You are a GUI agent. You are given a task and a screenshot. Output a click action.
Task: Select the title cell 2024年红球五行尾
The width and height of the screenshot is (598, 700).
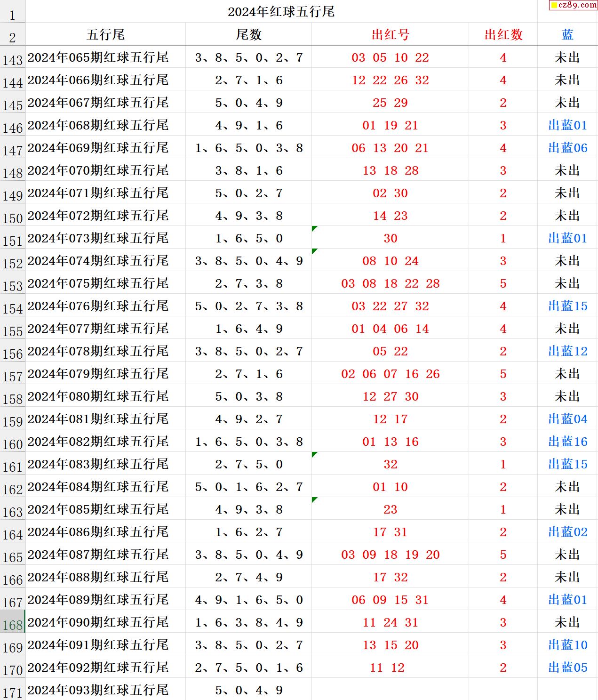281,12
